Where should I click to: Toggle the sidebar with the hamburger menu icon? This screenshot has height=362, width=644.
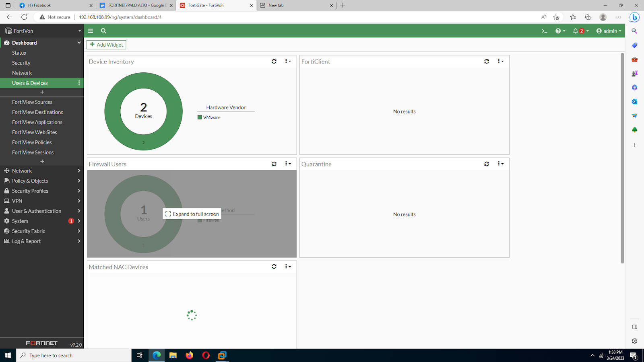click(x=91, y=31)
